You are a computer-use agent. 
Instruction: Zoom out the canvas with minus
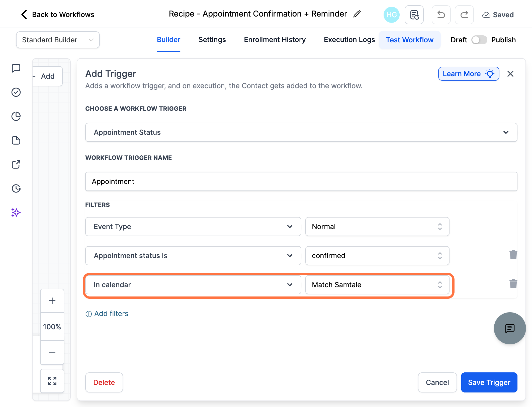pos(52,353)
